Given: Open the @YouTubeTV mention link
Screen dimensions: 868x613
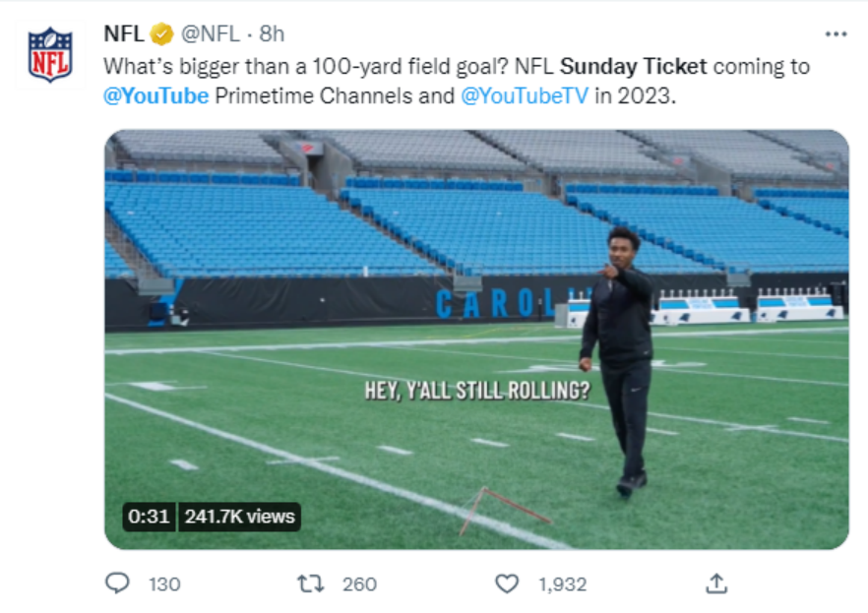Looking at the screenshot, I should 525,96.
